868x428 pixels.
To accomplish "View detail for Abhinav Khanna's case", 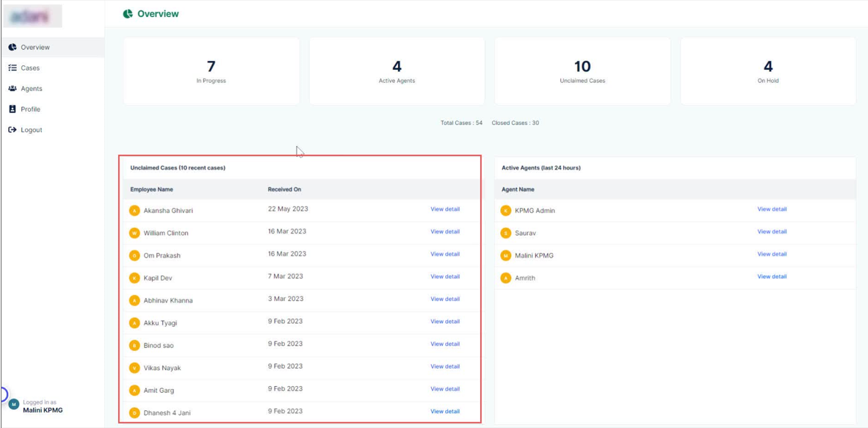I will [x=445, y=299].
